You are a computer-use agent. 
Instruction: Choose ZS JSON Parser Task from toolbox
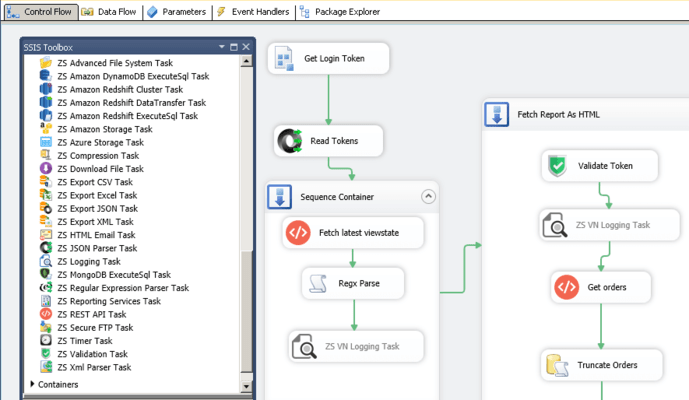(97, 248)
